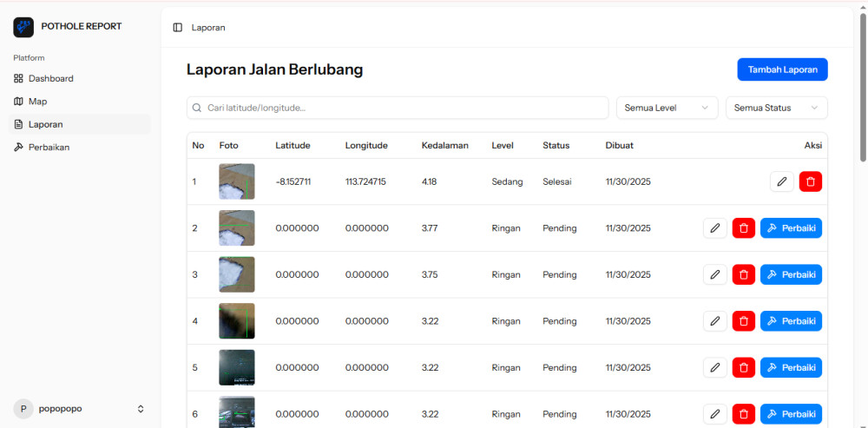Navigate to Perbaikan in the sidebar

click(x=49, y=148)
